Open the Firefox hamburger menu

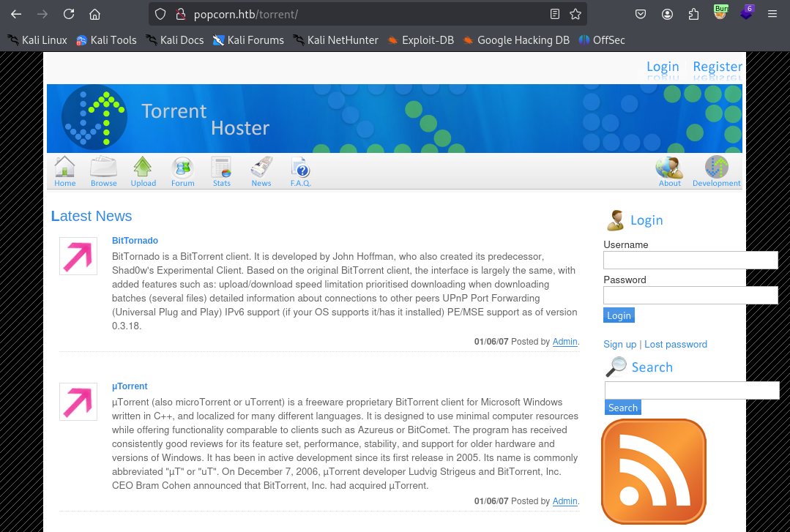772,14
